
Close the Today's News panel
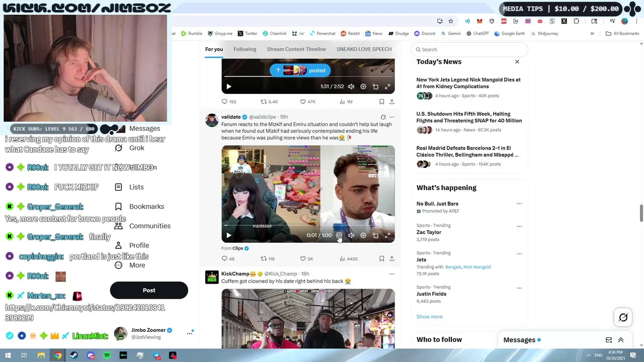click(517, 61)
